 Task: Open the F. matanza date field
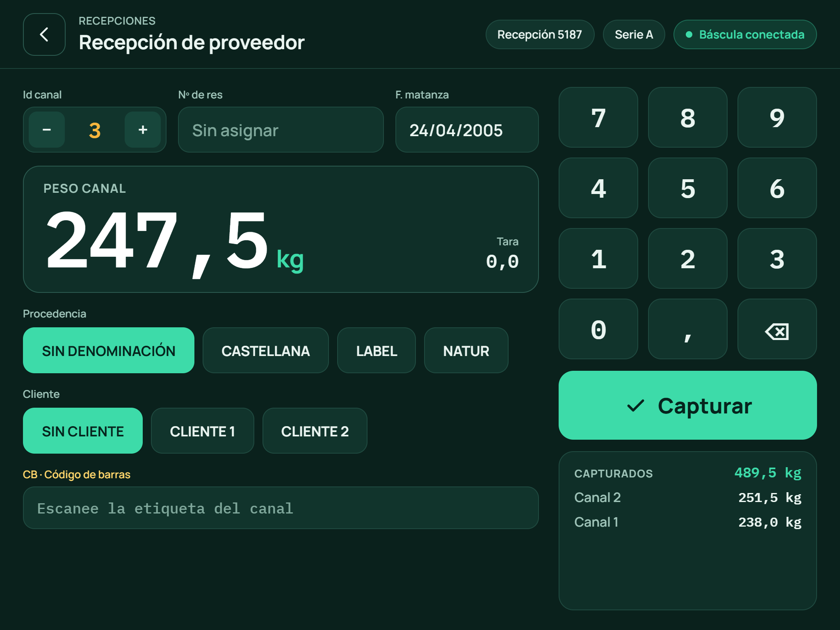click(x=467, y=130)
